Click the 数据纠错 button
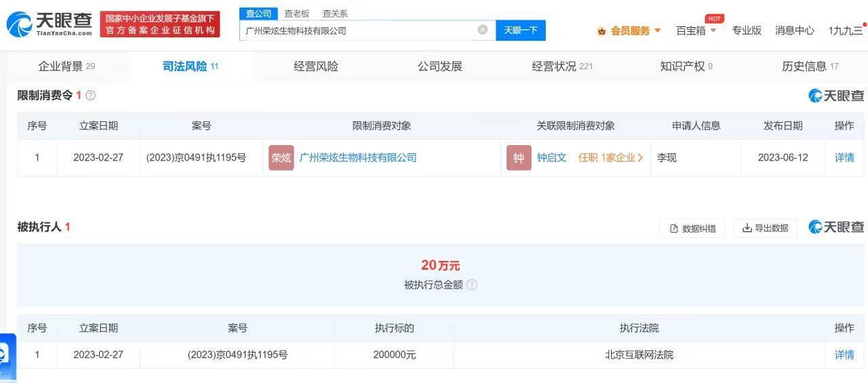The image size is (868, 383). pyautogui.click(x=692, y=228)
